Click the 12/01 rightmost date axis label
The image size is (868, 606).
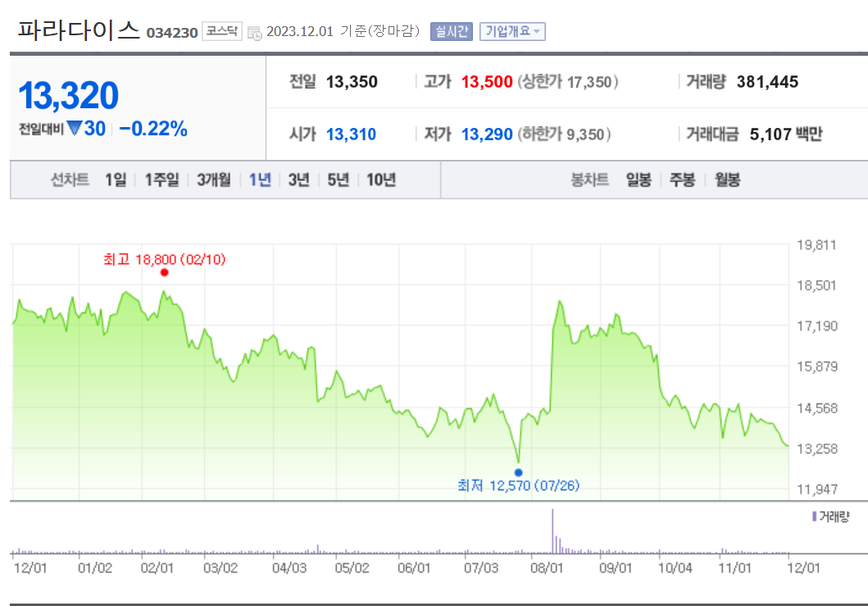pos(803,567)
